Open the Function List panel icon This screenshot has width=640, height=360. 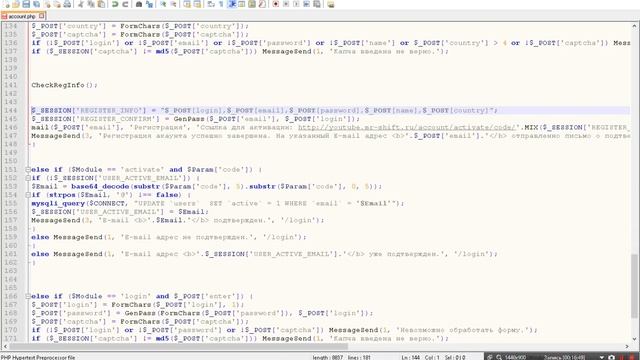coord(262,4)
